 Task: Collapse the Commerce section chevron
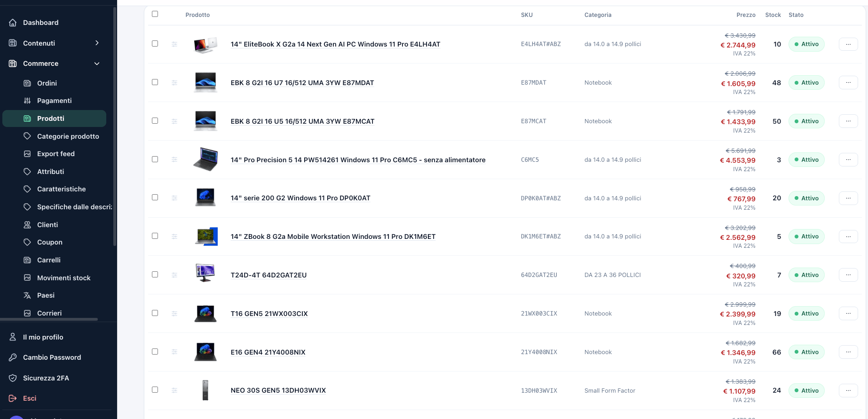coord(97,63)
